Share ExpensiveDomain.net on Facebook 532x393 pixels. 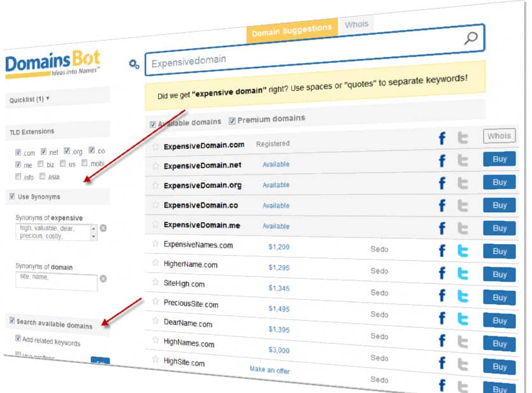(442, 161)
